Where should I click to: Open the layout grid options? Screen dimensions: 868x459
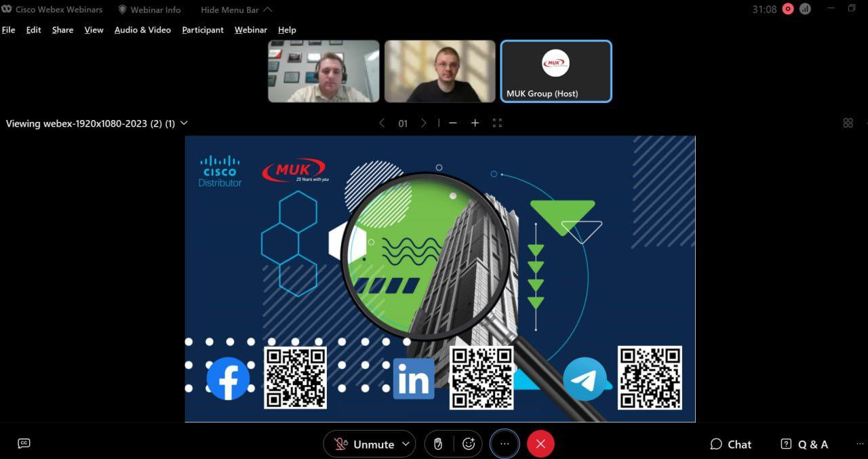pos(848,123)
